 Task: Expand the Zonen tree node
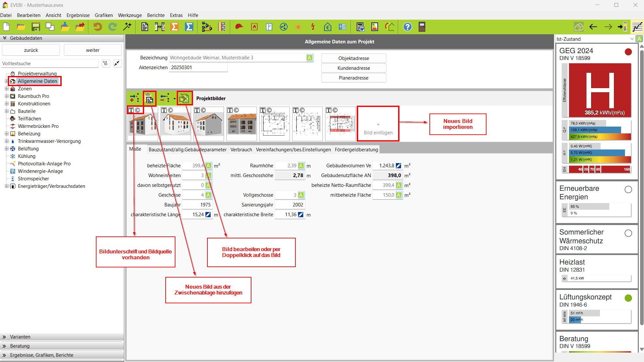[7, 89]
